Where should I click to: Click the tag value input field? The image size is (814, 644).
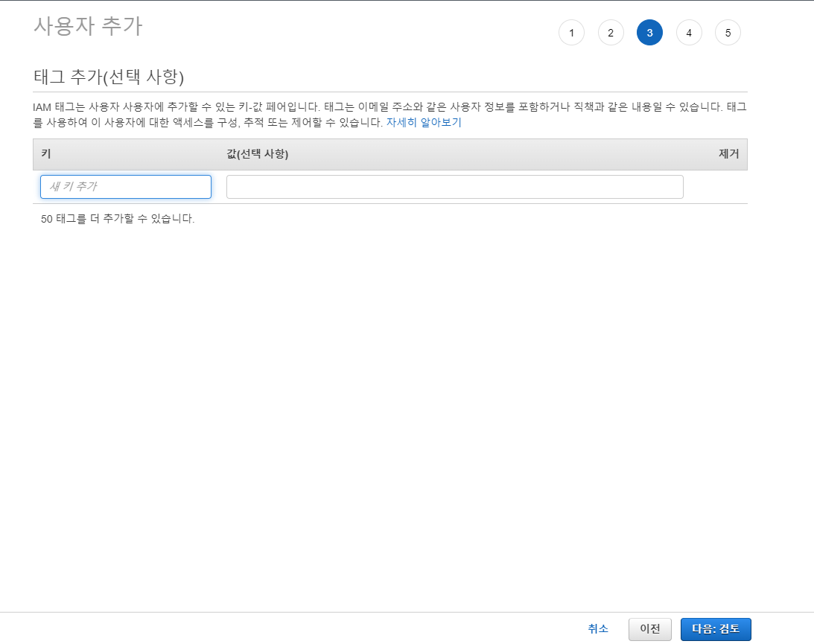pyautogui.click(x=455, y=187)
